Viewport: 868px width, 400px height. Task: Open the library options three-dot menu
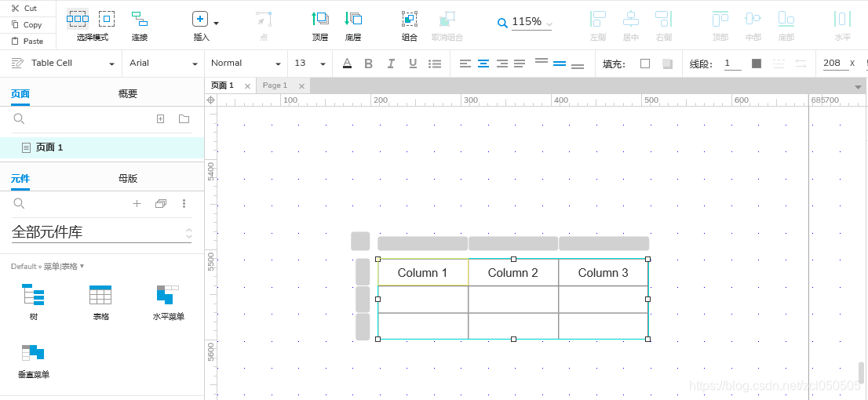184,204
